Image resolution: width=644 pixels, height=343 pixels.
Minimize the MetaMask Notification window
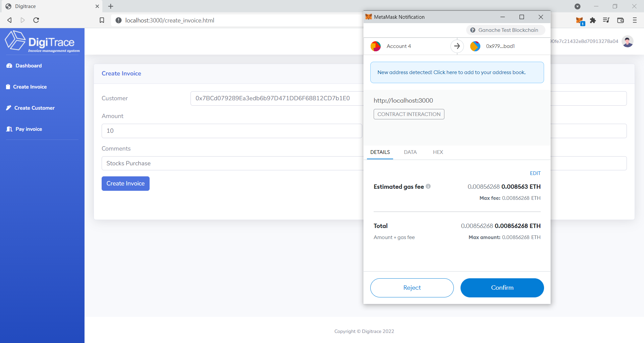tap(502, 17)
